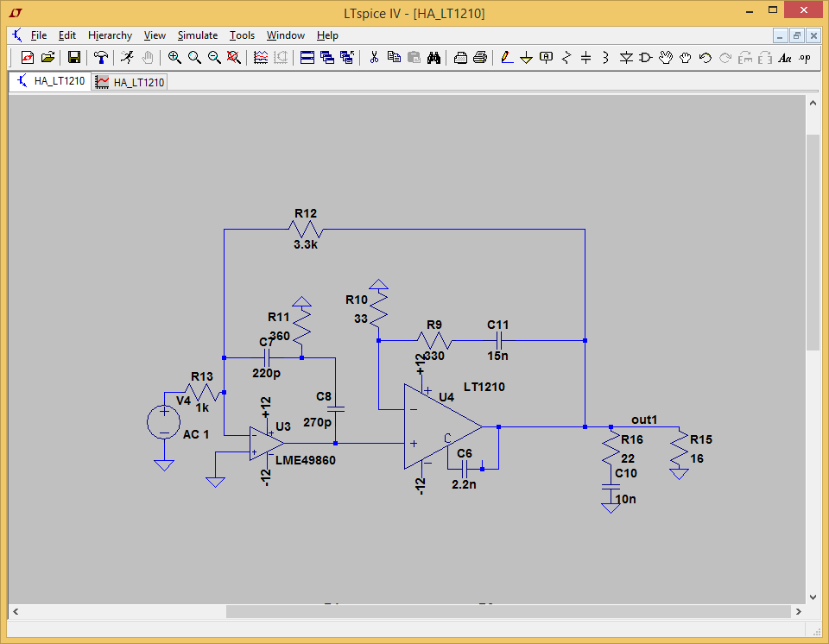Click the vertical scrollbar down arrow
This screenshot has height=644, width=829.
coord(813,597)
